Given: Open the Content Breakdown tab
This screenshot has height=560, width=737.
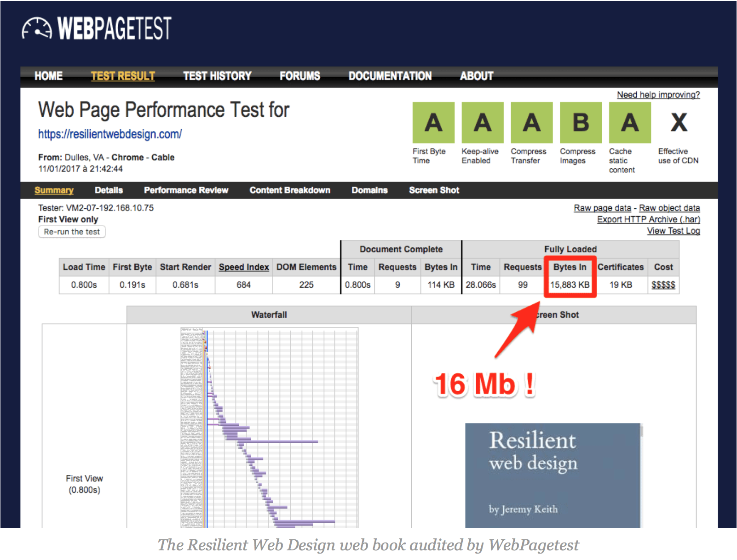Looking at the screenshot, I should (x=290, y=190).
